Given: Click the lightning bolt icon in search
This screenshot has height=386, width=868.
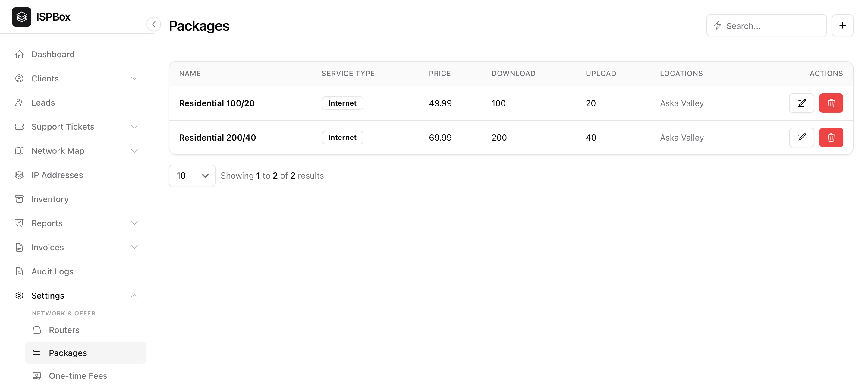Looking at the screenshot, I should (x=717, y=25).
